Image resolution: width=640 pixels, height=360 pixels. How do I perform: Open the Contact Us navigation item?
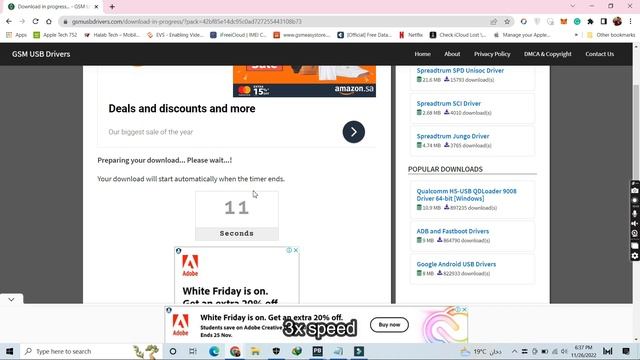coord(599,54)
